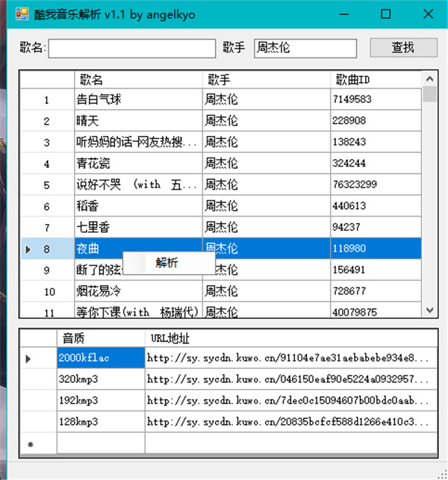Click the 歌手 column header in song table
The image size is (448, 480).
(267, 80)
